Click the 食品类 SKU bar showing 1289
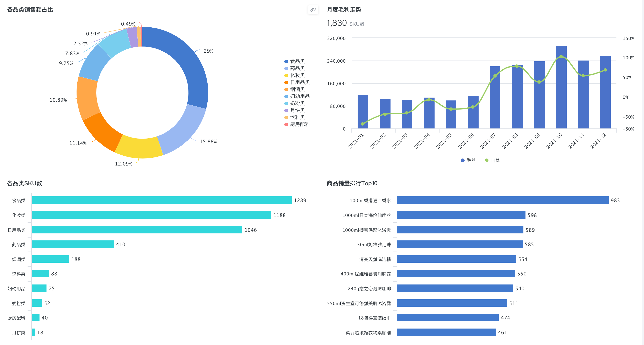The width and height of the screenshot is (644, 345). (x=161, y=200)
